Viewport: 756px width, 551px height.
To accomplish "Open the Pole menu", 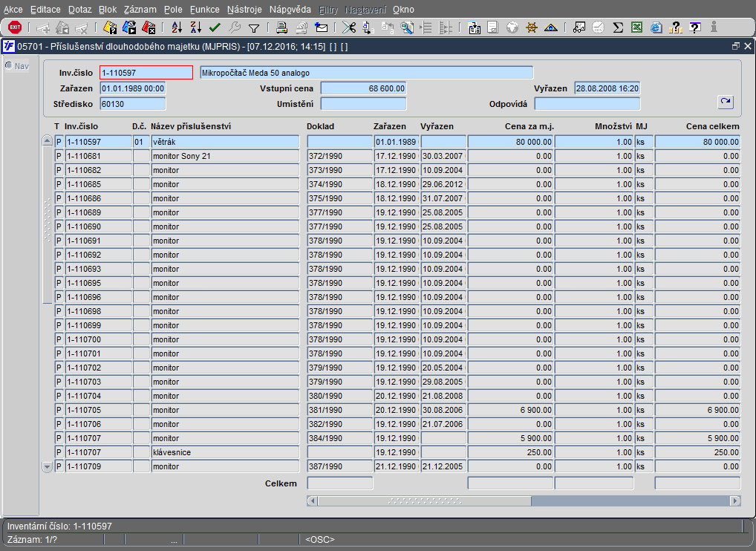I will pos(173,9).
